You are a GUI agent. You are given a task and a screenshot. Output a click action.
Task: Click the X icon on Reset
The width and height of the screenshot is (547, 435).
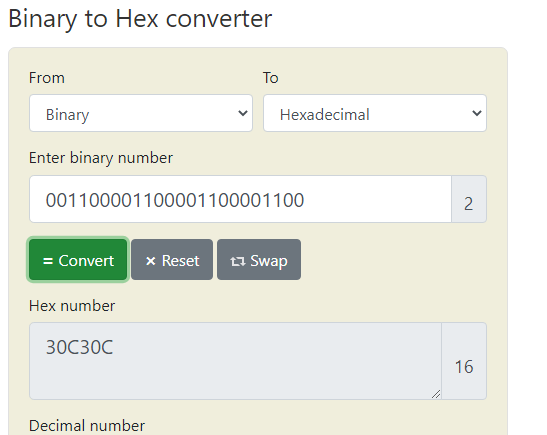tap(151, 261)
